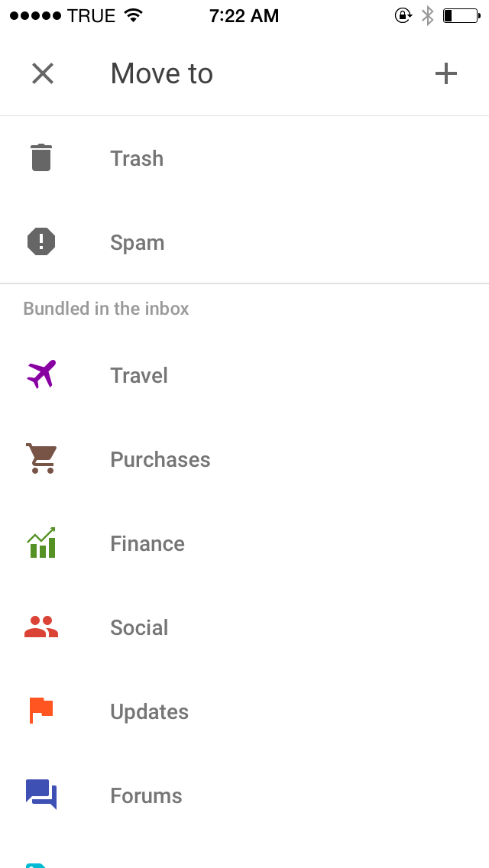
Task: Close the Move to screen
Action: tap(43, 73)
